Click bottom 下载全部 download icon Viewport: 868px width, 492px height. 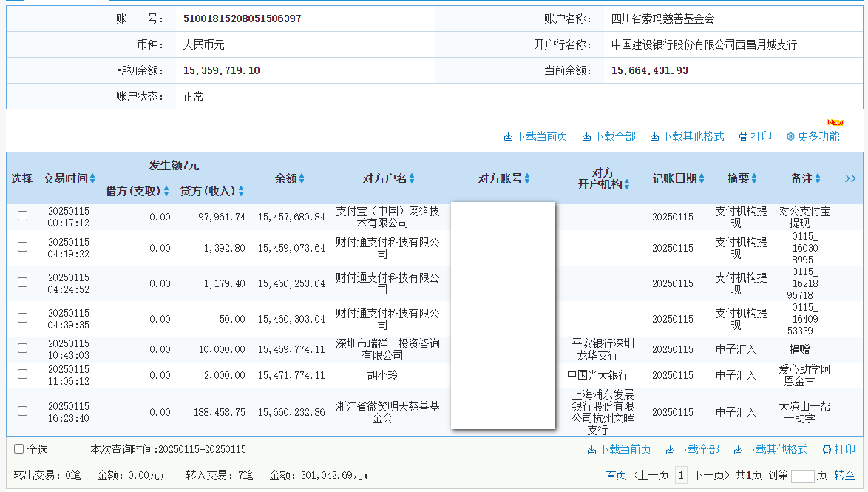(670, 450)
